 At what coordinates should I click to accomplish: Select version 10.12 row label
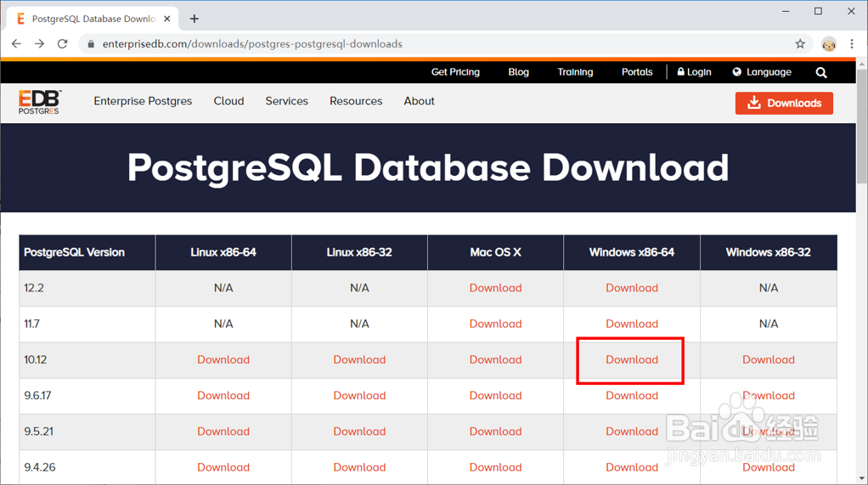tap(35, 360)
